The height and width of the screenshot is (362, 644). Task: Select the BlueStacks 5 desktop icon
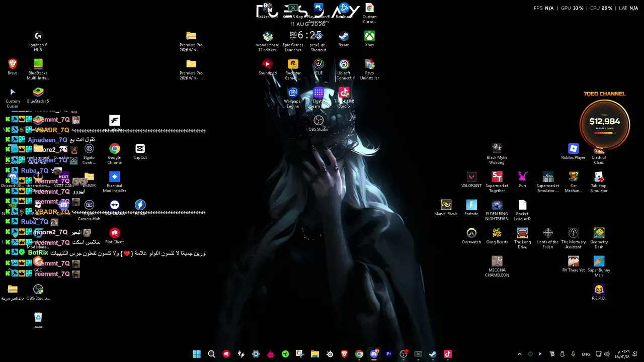pyautogui.click(x=38, y=95)
